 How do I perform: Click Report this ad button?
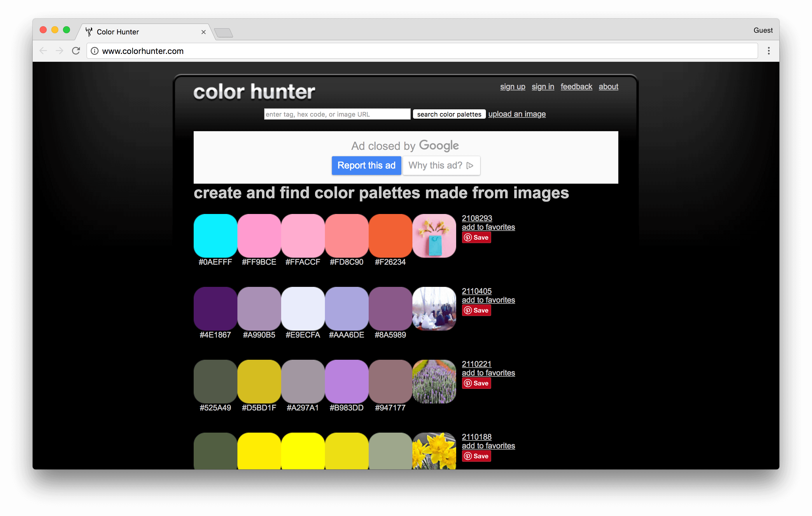tap(366, 166)
